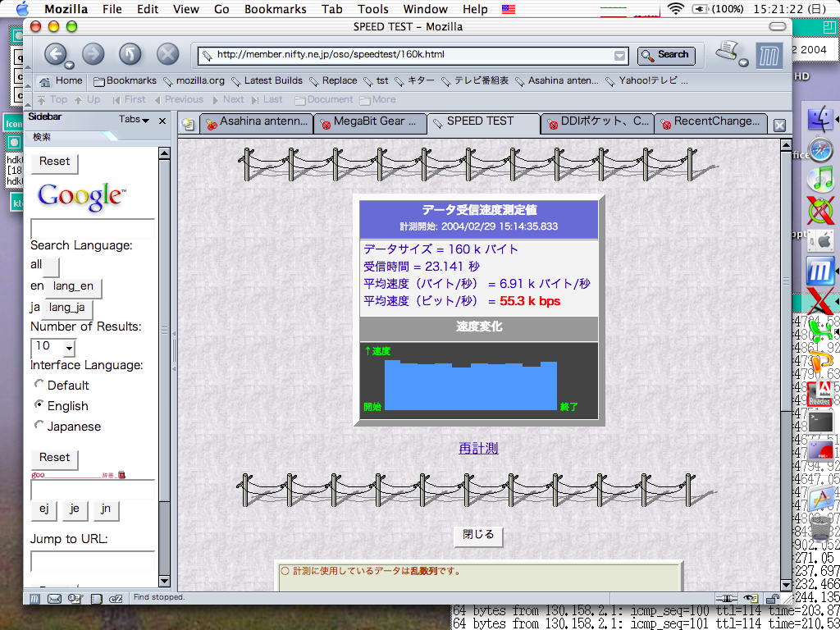Close the current tab with the tab-bar X
840x630 pixels.
pos(780,126)
